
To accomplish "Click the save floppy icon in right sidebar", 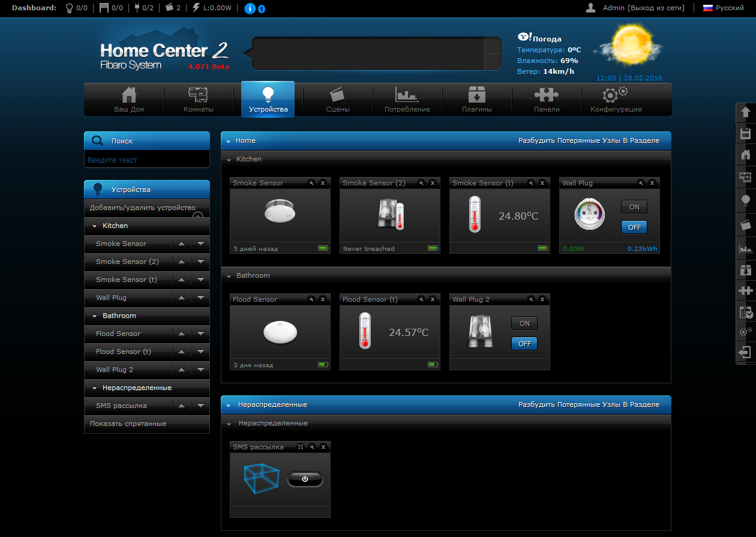I will coord(746,133).
